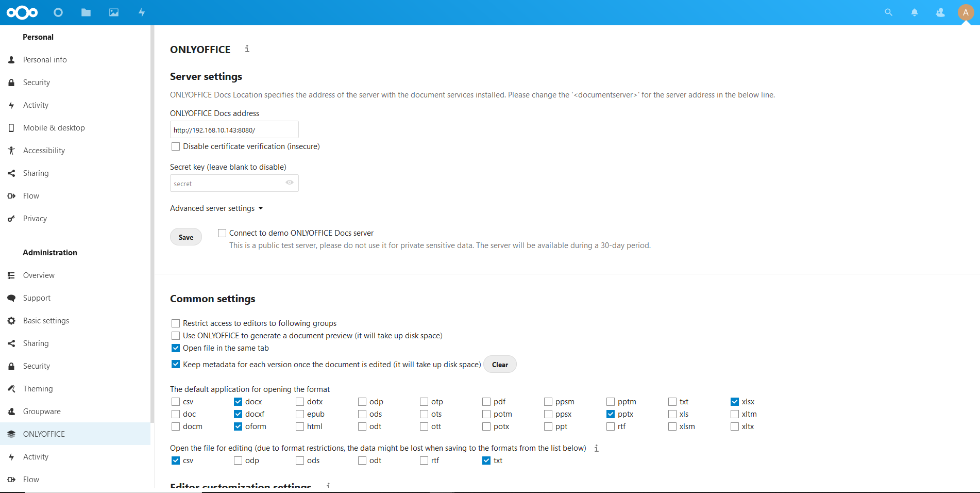Open the Activity lightning icon in header
This screenshot has width=980, height=493.
[x=142, y=12]
